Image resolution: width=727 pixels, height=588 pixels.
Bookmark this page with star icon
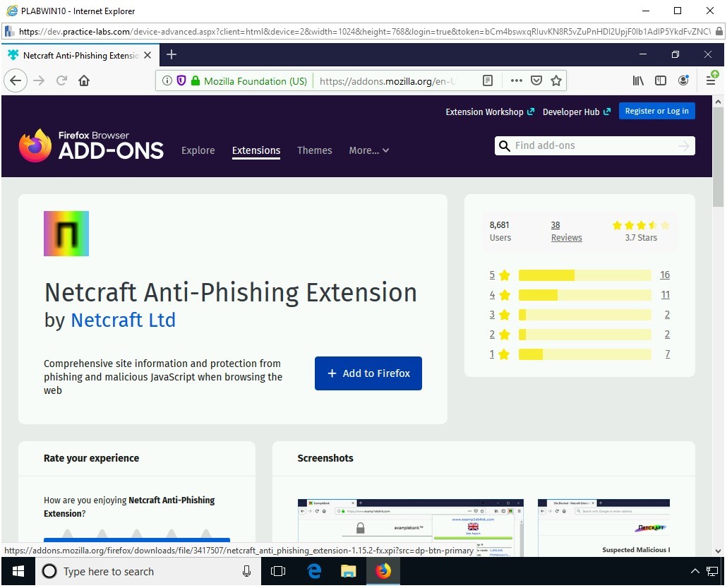click(x=556, y=80)
